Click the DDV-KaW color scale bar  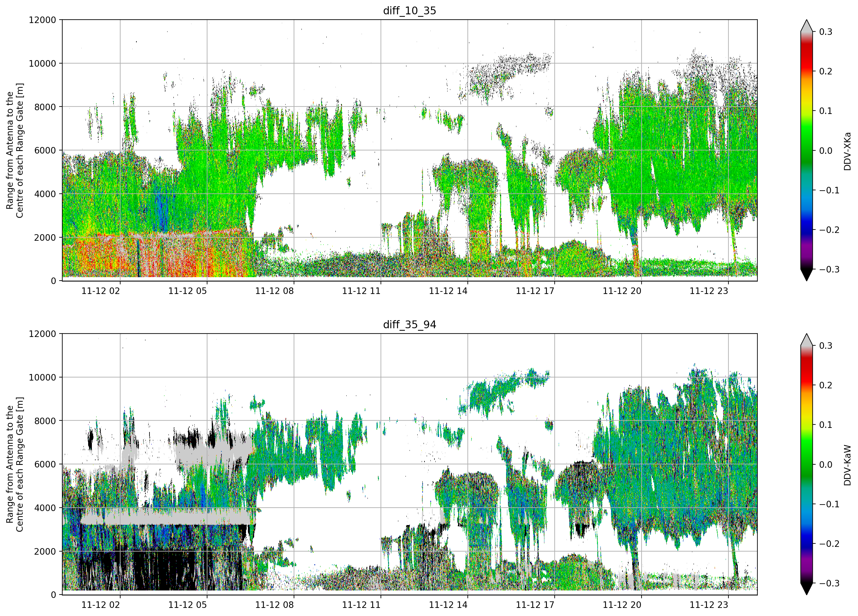pyautogui.click(x=807, y=464)
